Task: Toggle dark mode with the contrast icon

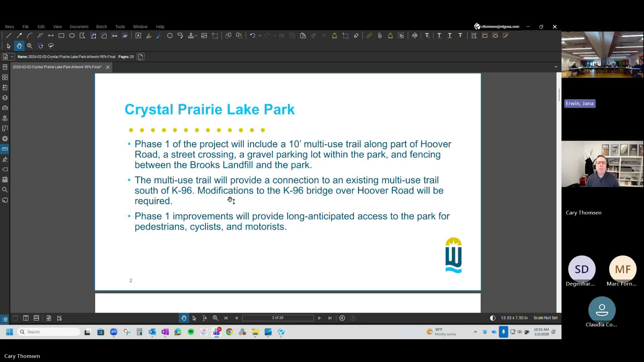Action: [x=492, y=318]
